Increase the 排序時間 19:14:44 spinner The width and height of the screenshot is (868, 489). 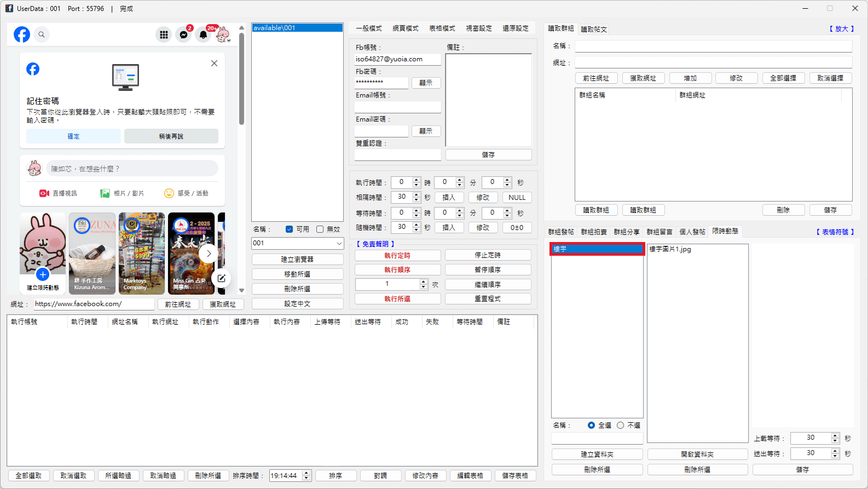pos(306,473)
